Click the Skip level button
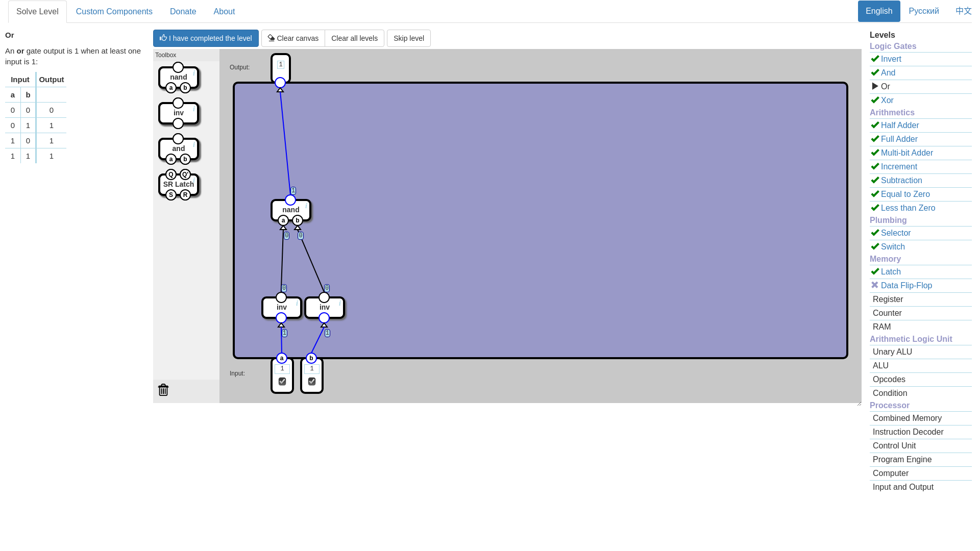The image size is (980, 551). pos(408,38)
